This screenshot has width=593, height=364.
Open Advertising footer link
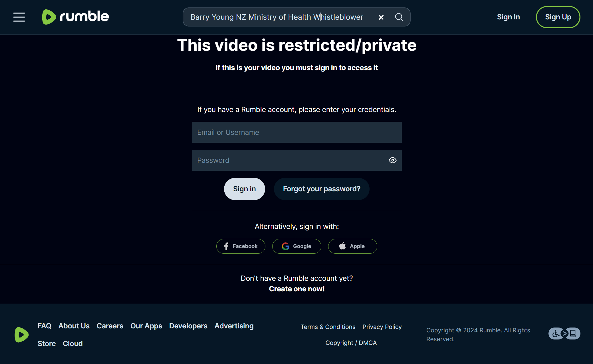(x=234, y=326)
